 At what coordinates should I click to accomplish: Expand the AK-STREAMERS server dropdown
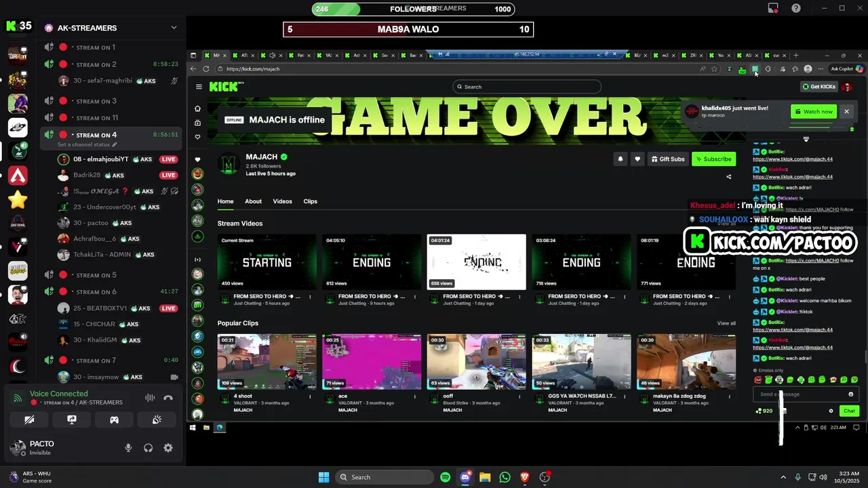tap(174, 28)
